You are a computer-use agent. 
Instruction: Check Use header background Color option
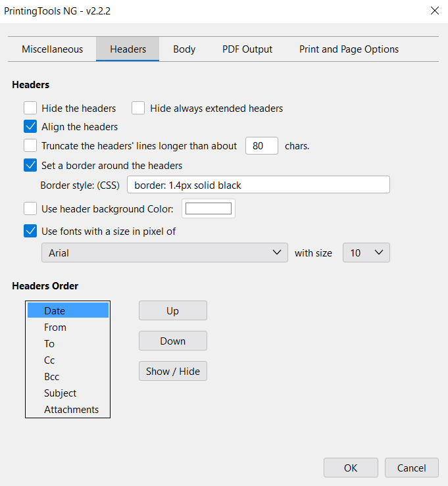30,208
